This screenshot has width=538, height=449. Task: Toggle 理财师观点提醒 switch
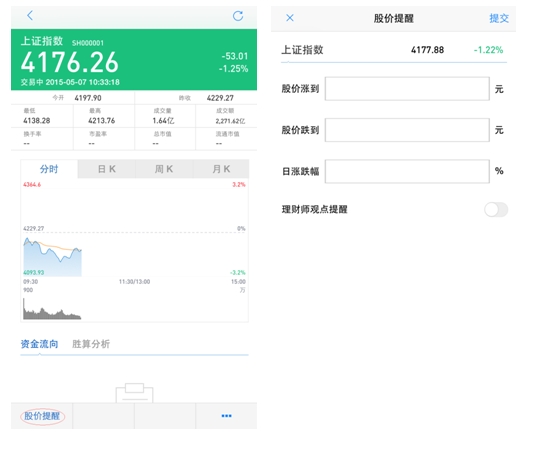click(x=496, y=210)
